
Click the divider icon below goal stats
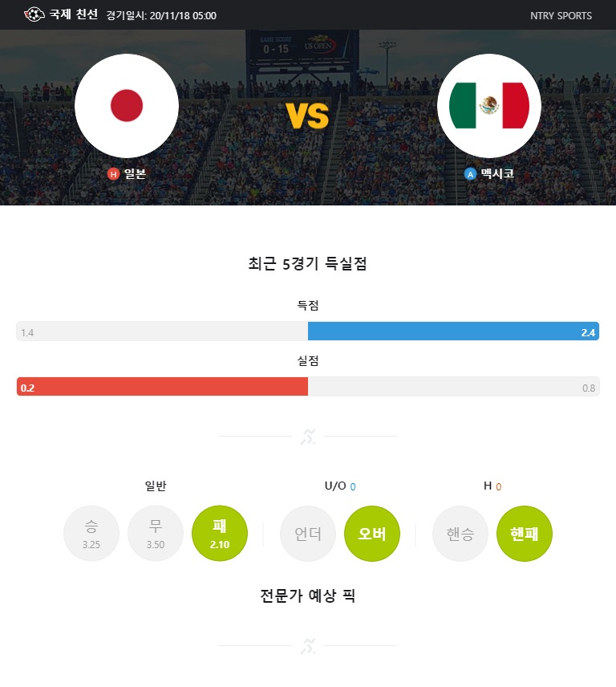click(308, 437)
